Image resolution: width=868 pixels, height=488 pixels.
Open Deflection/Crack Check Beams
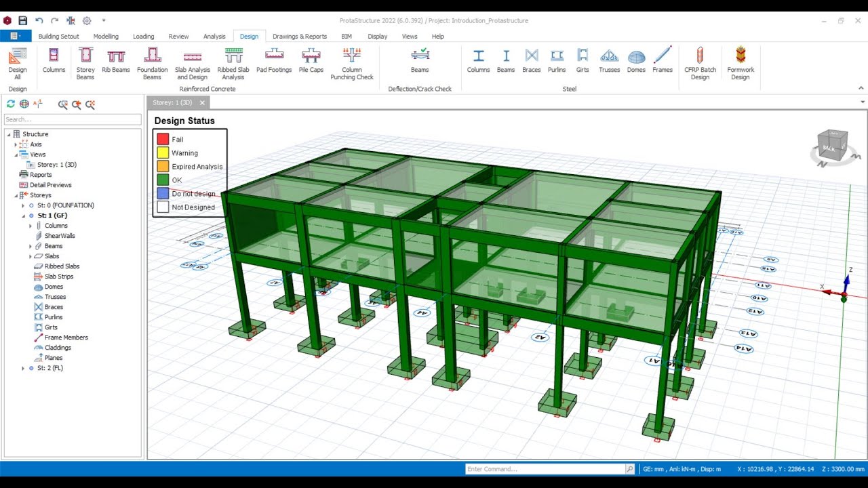click(420, 60)
